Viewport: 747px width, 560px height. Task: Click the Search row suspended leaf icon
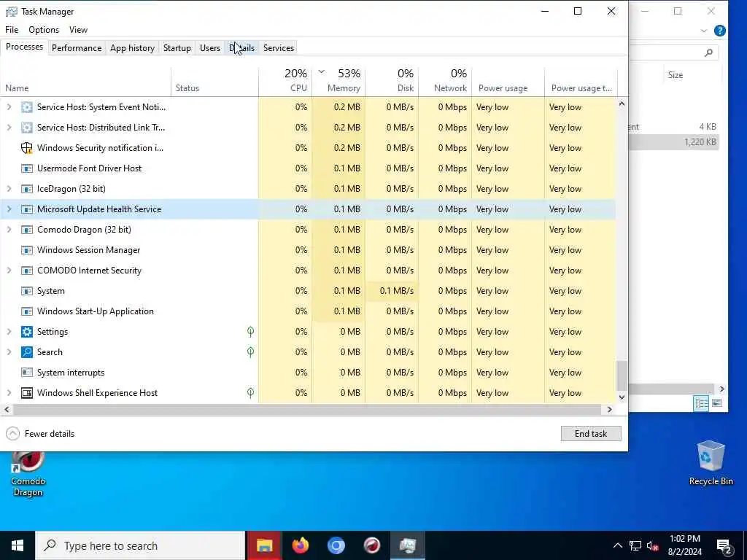click(251, 352)
